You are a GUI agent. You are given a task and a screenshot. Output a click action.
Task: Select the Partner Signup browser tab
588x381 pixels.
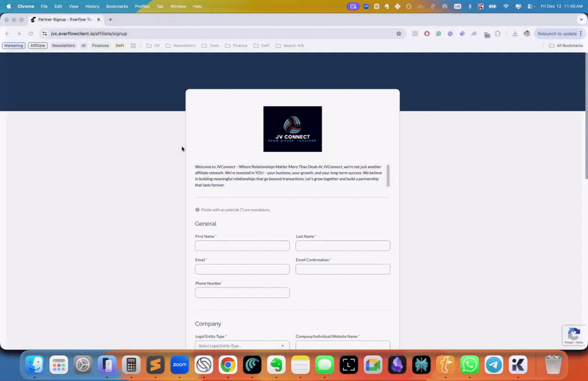click(63, 19)
